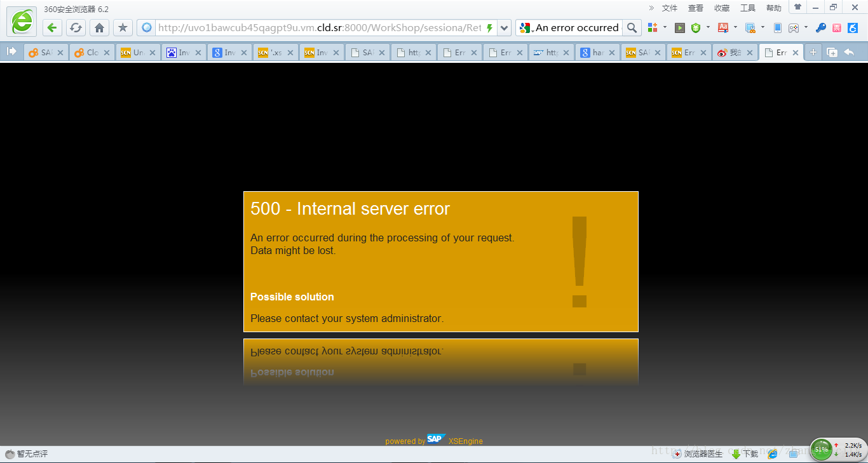868x463 pixels.
Task: Open the 收藏 menu
Action: (722, 8)
